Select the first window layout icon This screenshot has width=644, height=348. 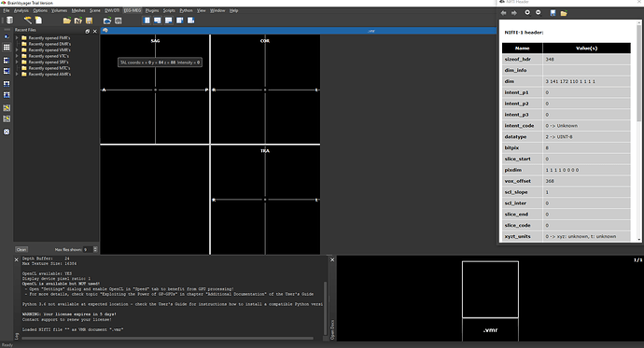pyautogui.click(x=147, y=21)
